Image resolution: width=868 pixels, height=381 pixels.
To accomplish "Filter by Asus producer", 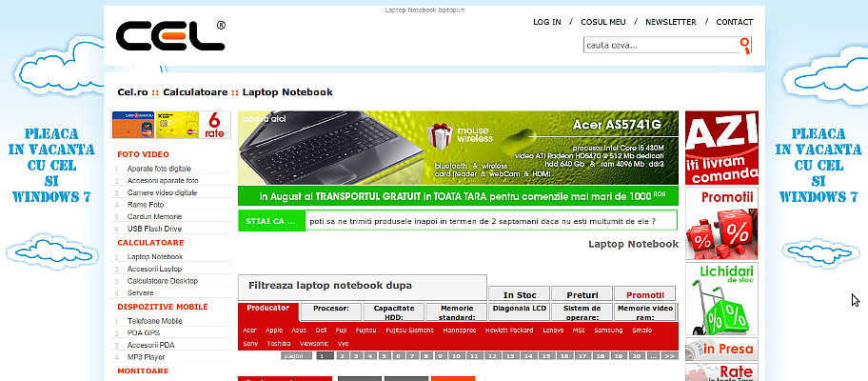I will point(299,331).
